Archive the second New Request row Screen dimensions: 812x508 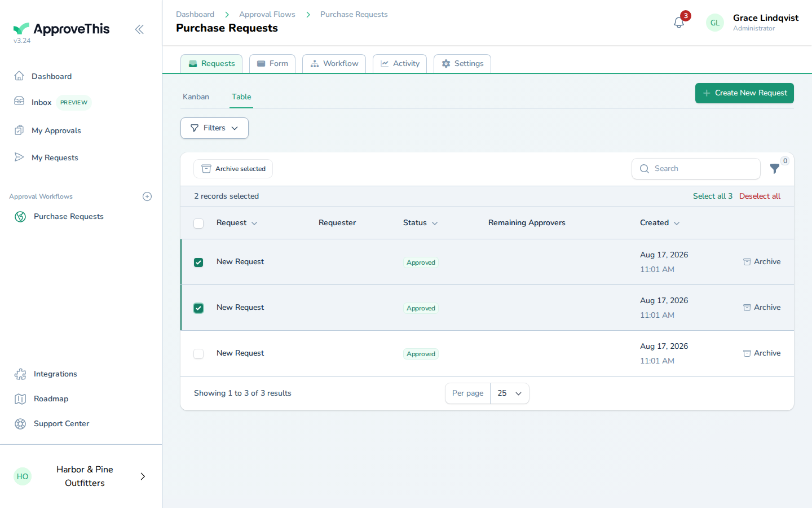(762, 308)
